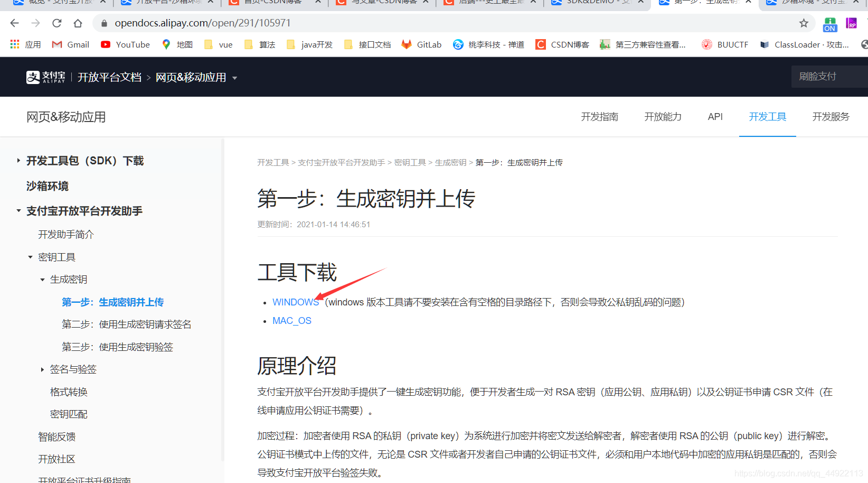
Task: Reload the current page
Action: [56, 23]
